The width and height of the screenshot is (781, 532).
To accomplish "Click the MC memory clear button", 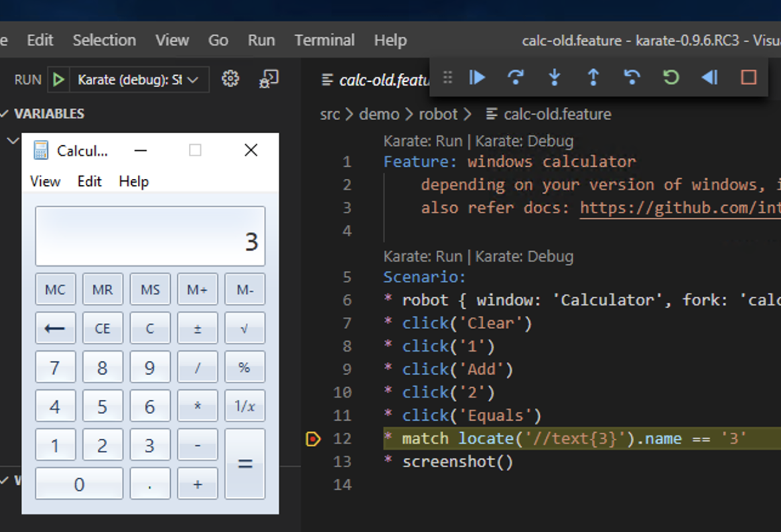I will point(56,289).
